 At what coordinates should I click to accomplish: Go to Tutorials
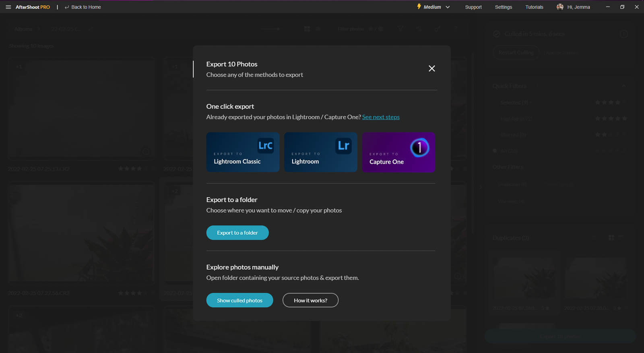pos(534,7)
